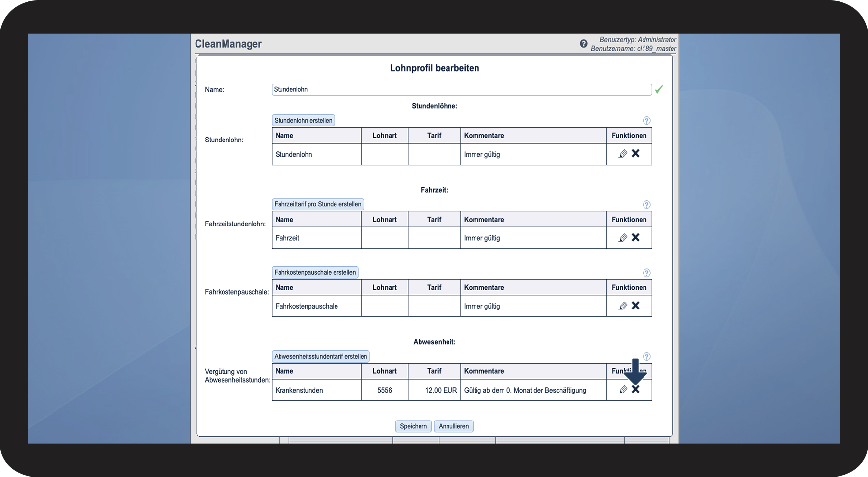Screen dimensions: 868x477
Task: Click the 'Fahrzeit:' section heading
Action: (435, 190)
